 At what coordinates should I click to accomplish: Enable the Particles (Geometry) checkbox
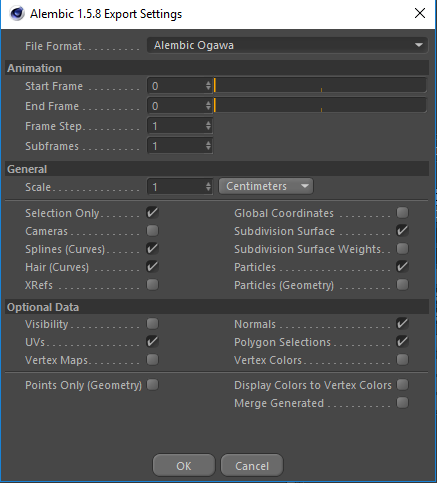click(402, 285)
